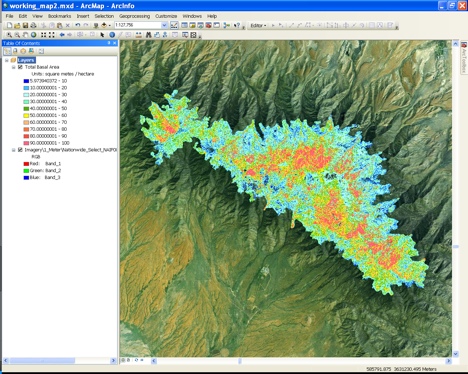Collapse the Total Basal Area layer legend
This screenshot has width=468, height=374.
[14, 67]
